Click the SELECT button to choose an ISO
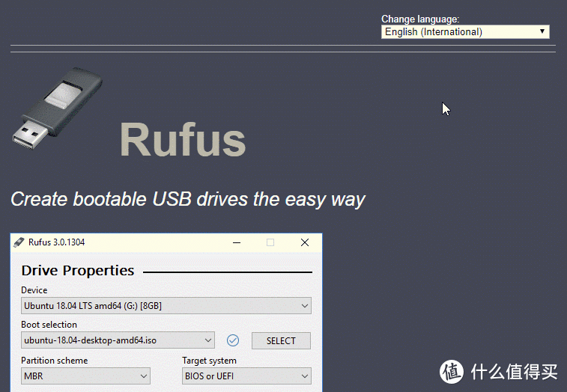567x392 pixels. 281,340
